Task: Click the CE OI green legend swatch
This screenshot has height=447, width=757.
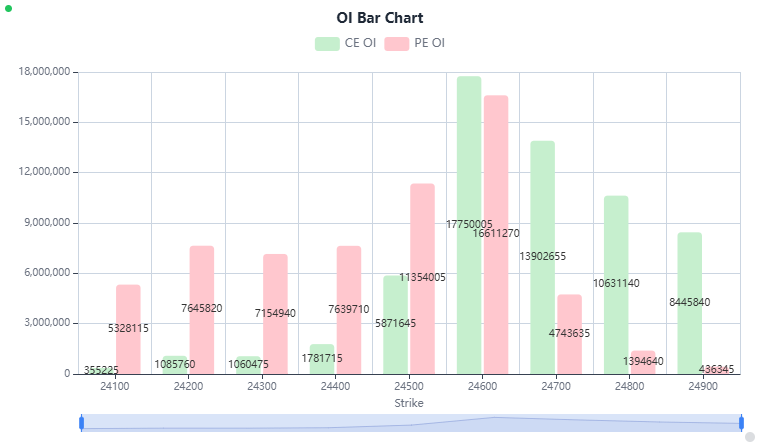Action: (327, 43)
